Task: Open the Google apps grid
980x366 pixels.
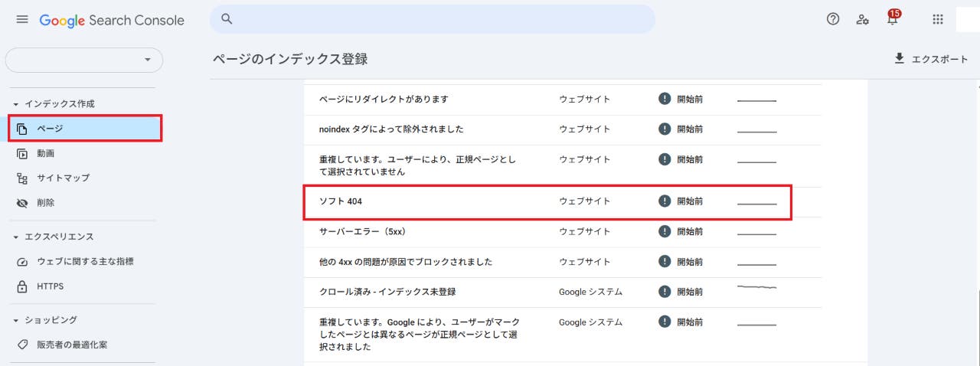Action: 938,19
